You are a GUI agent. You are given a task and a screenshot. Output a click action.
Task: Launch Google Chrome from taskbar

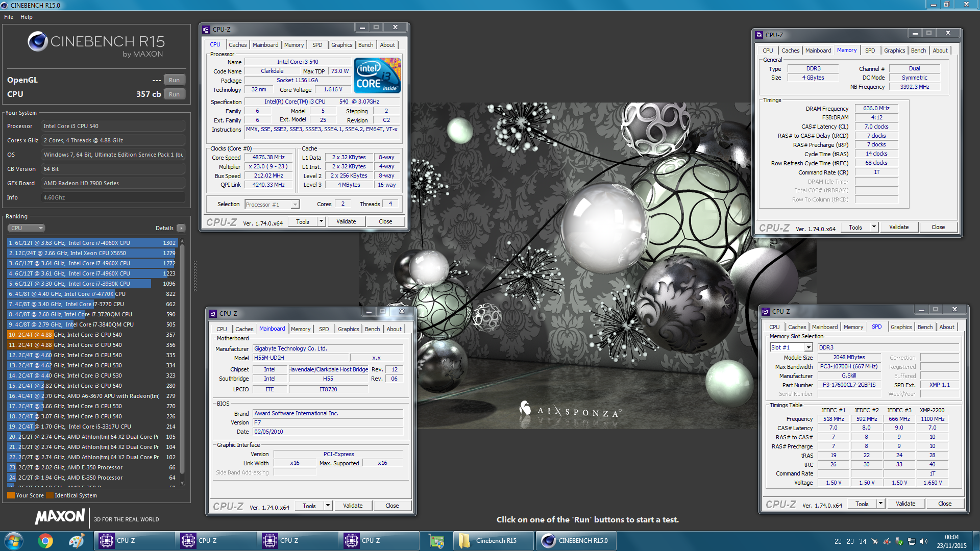click(x=45, y=541)
